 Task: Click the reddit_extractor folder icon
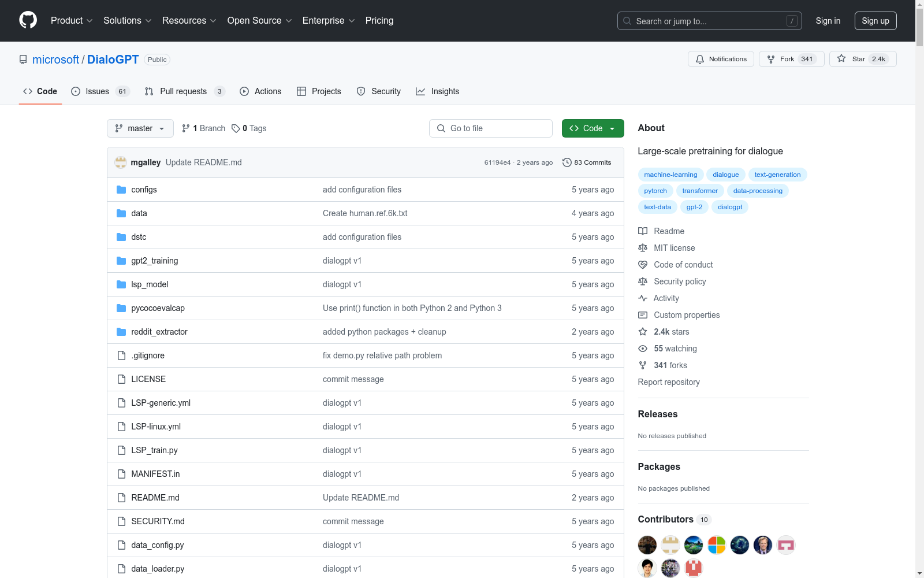click(121, 332)
